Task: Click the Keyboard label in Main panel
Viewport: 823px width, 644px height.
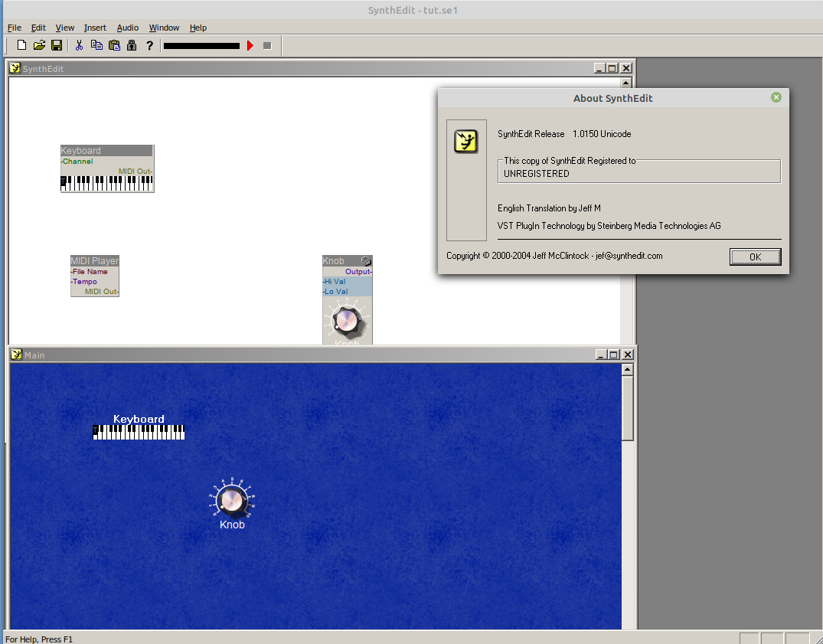Action: 139,419
